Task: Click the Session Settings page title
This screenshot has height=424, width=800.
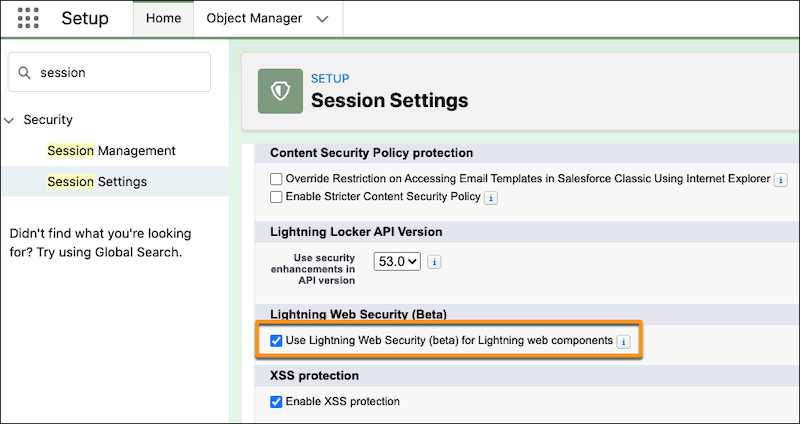Action: 389,101
